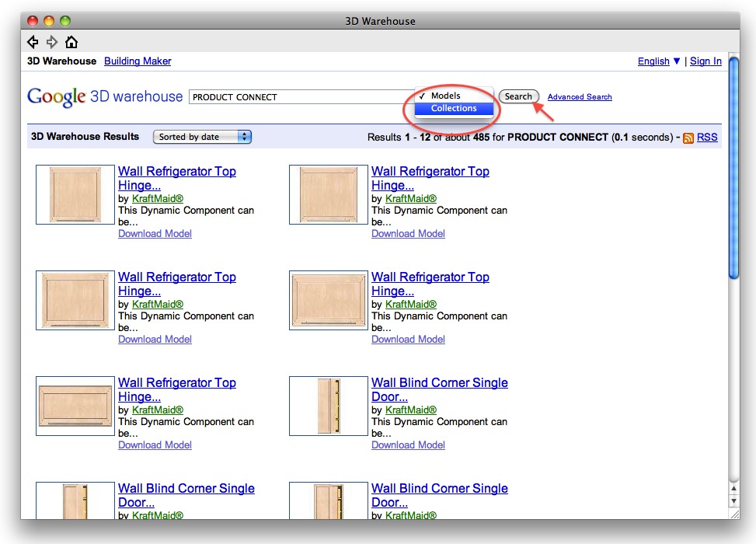Download Model for third row Blind Corner result
This screenshot has height=544, width=756.
[x=408, y=445]
